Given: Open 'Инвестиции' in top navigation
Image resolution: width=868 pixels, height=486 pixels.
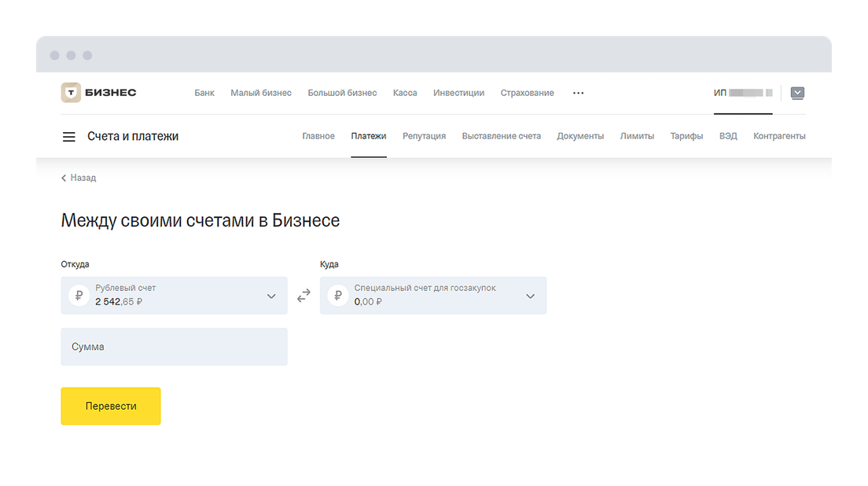Looking at the screenshot, I should coord(458,93).
